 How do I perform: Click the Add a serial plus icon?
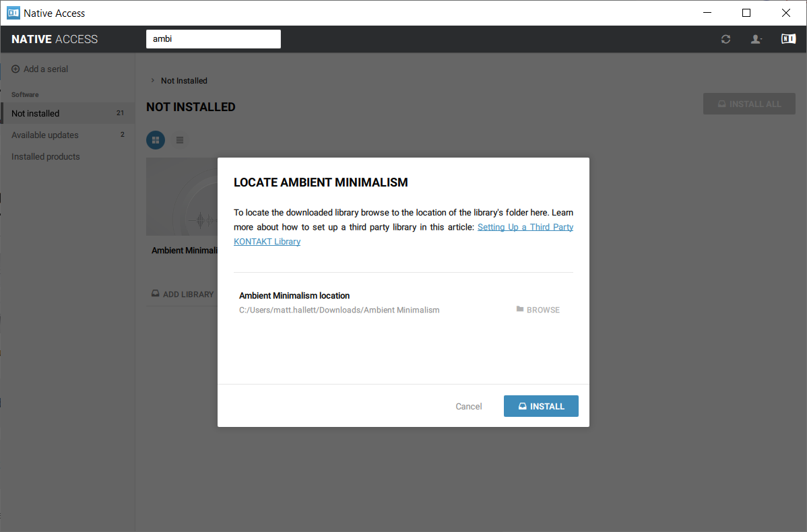point(15,69)
